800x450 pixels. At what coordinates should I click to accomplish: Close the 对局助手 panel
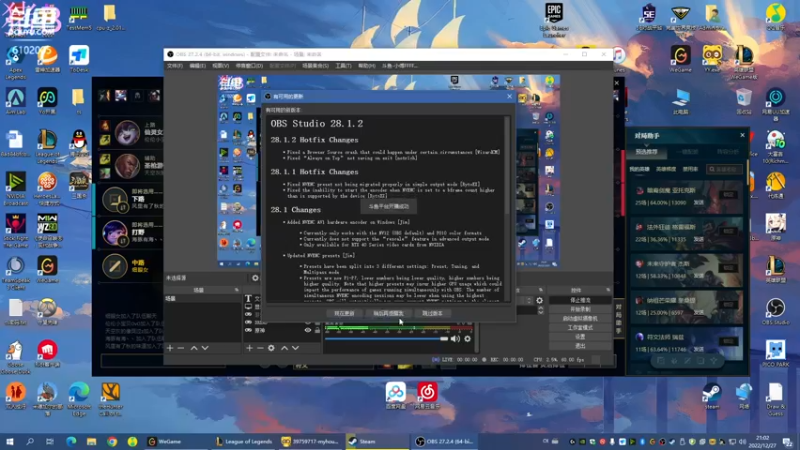click(742, 135)
